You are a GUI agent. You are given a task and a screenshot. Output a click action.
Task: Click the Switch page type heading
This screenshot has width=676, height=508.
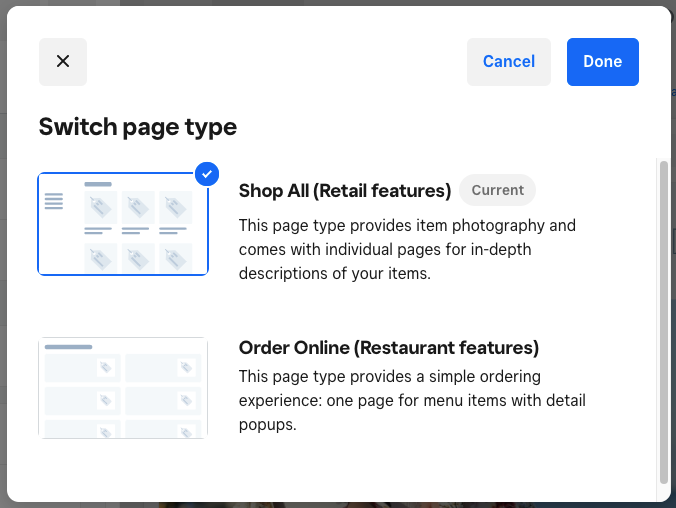(138, 127)
